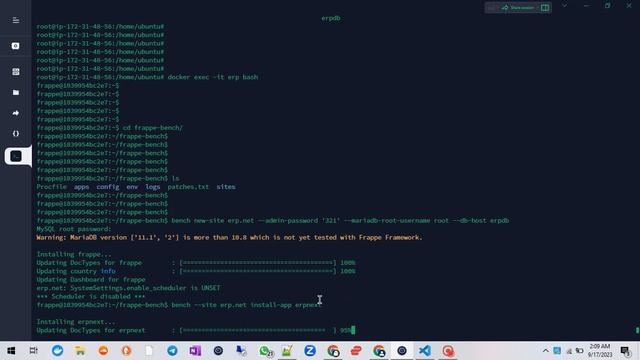The height and width of the screenshot is (360, 640).
Task: Click the Share session button
Action: [x=518, y=8]
